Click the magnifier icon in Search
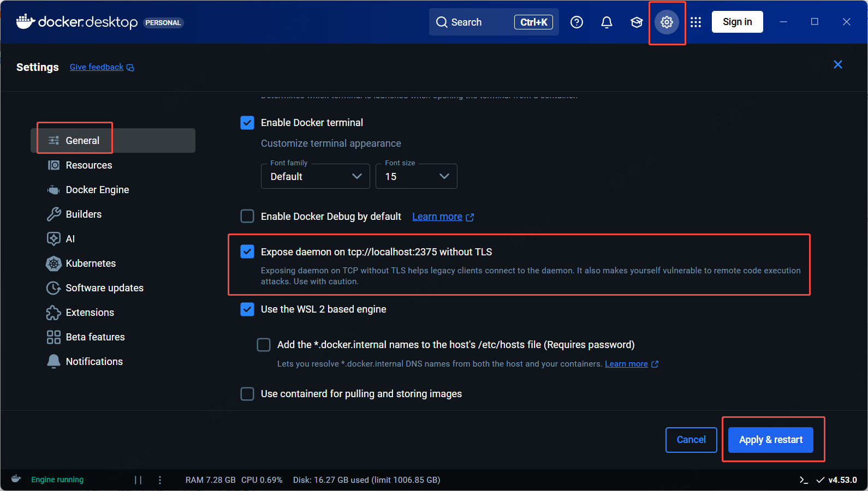The width and height of the screenshot is (868, 491). point(442,22)
